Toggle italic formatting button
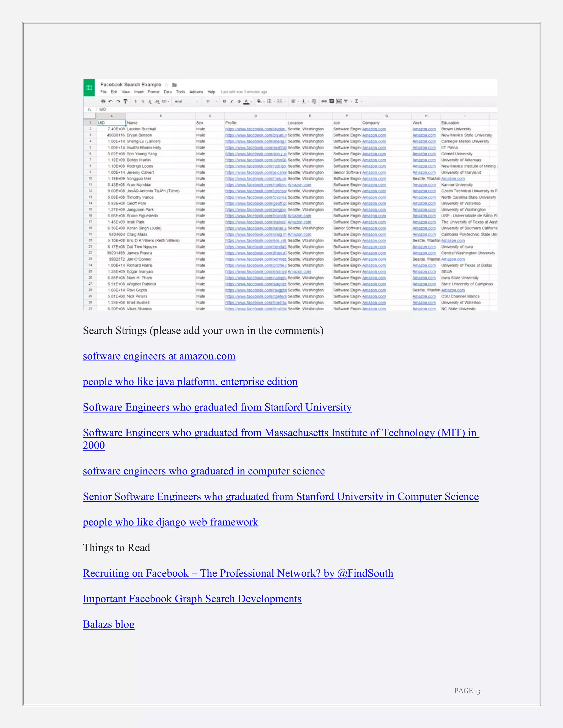 [232, 101]
